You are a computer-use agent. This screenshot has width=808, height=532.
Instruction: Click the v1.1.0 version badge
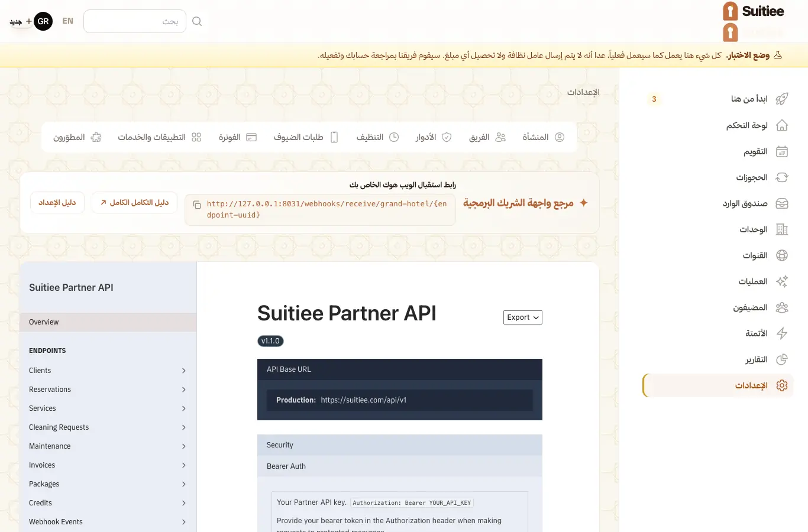click(270, 341)
